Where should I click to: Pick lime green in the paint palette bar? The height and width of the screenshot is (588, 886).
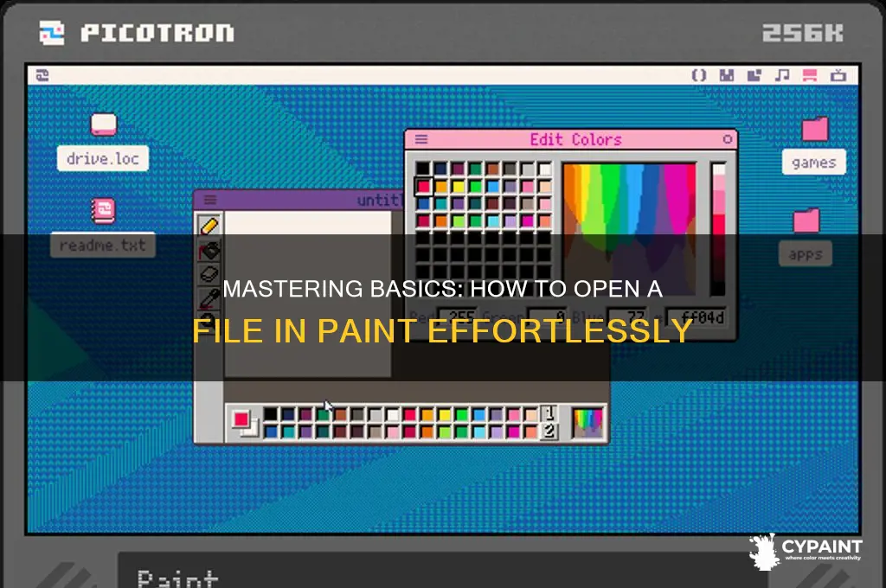pyautogui.click(x=444, y=432)
